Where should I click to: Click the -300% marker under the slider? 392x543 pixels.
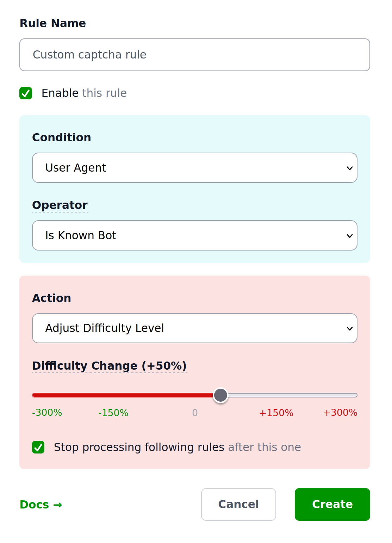(47, 413)
